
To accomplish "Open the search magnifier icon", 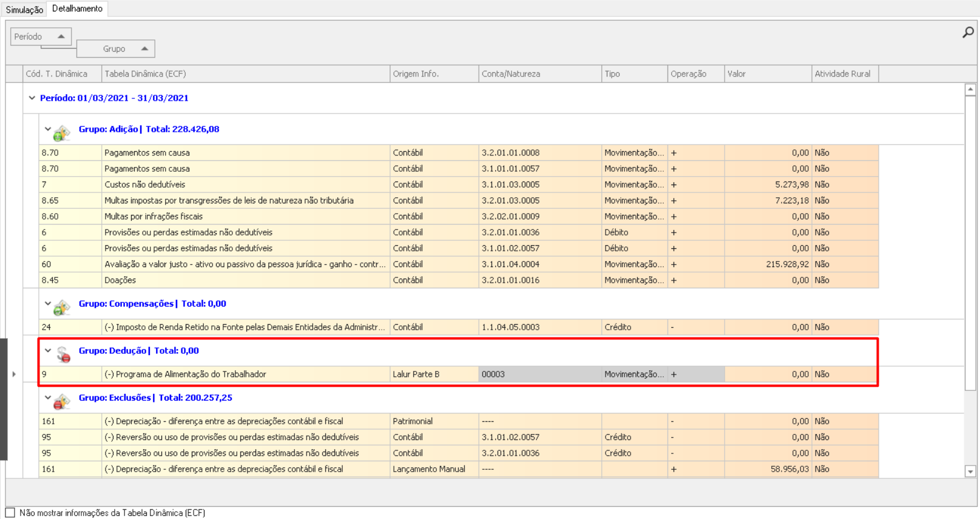I will coord(968,32).
